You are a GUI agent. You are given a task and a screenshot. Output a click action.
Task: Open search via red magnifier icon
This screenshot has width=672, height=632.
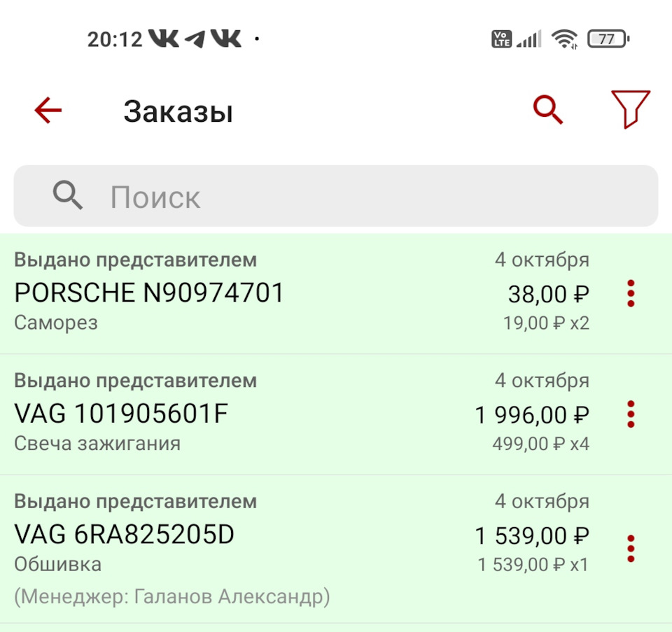tap(547, 111)
